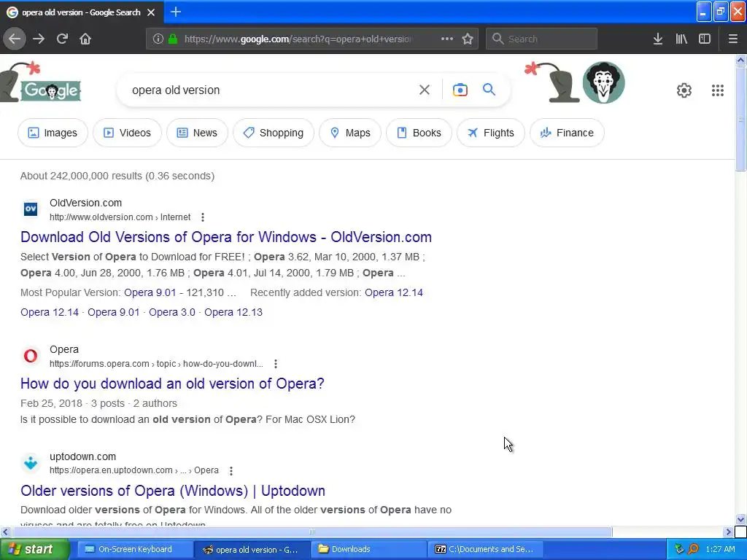
Task: Reload the current page
Action: coord(62,39)
